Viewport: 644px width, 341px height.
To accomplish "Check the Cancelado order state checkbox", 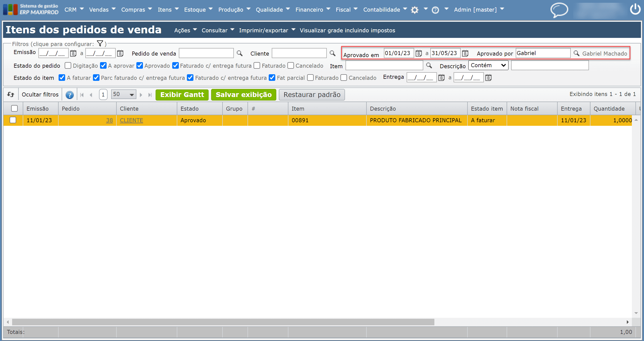I will pyautogui.click(x=291, y=66).
